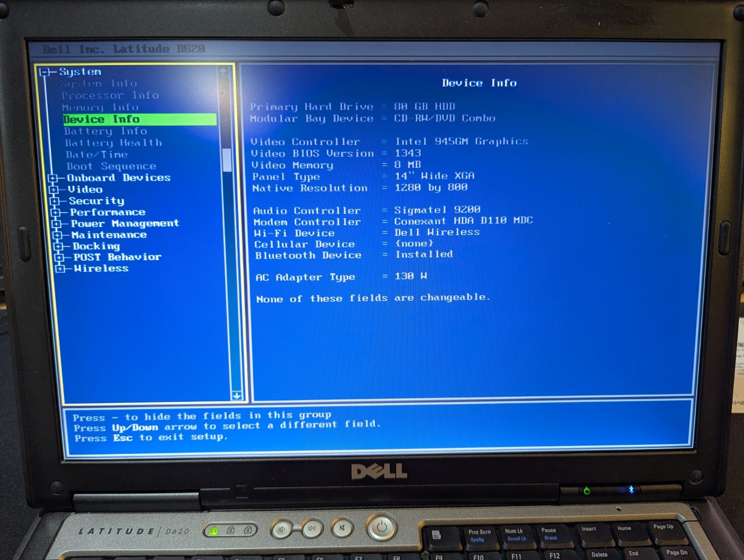Select Processor Info entry
The image size is (744, 560).
click(x=110, y=95)
